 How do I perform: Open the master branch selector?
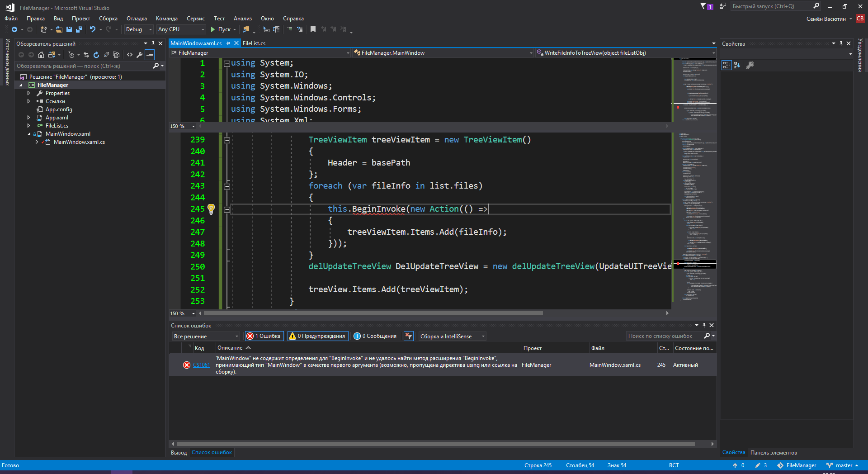pos(842,465)
